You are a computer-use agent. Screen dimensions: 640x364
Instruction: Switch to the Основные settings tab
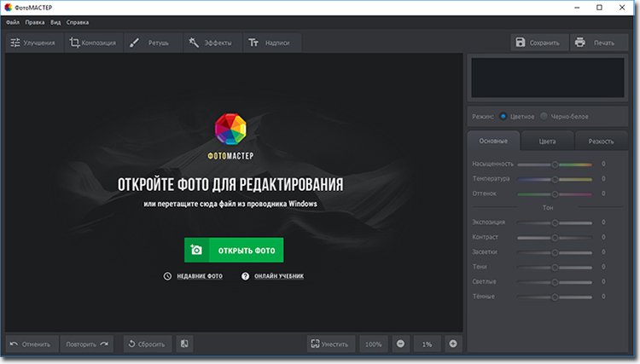[x=493, y=141]
